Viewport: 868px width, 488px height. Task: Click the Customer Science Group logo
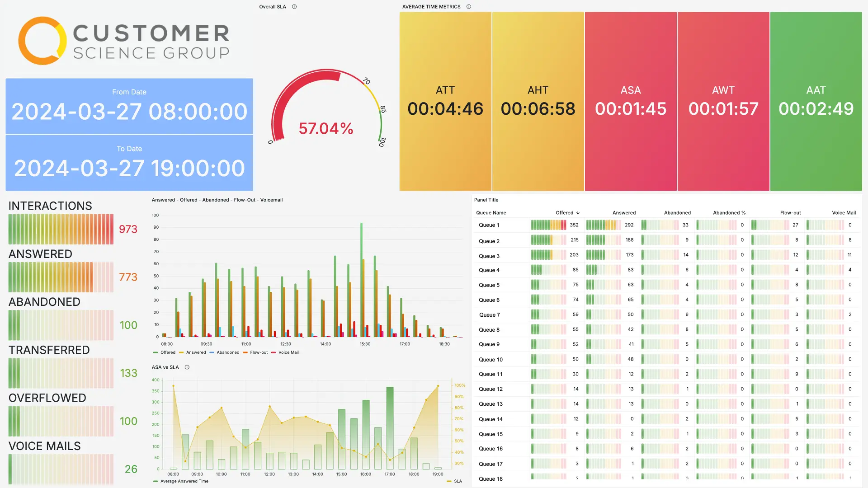124,41
